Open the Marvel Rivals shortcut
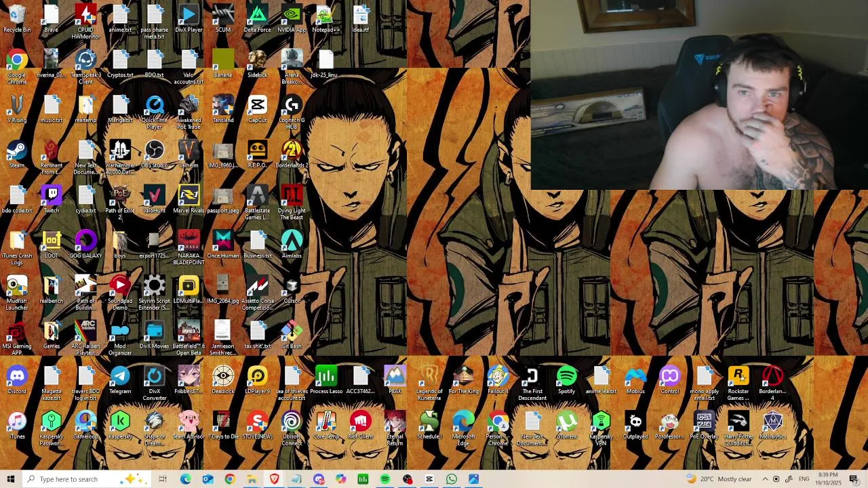The width and height of the screenshot is (868, 488). (189, 200)
